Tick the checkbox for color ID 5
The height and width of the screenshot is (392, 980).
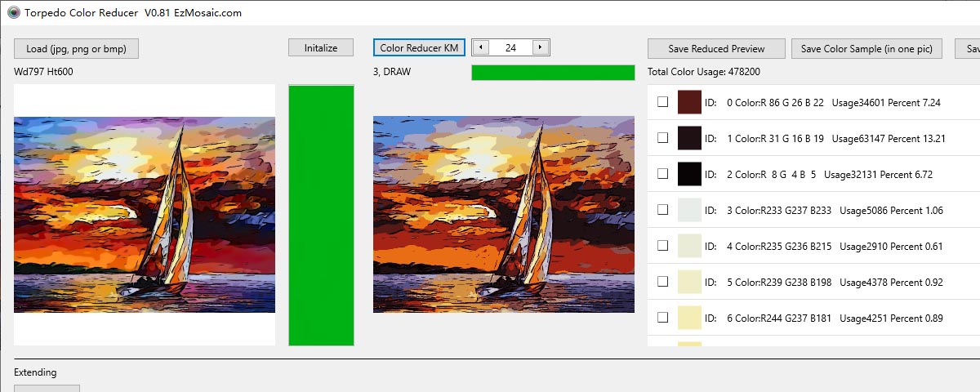pyautogui.click(x=663, y=282)
